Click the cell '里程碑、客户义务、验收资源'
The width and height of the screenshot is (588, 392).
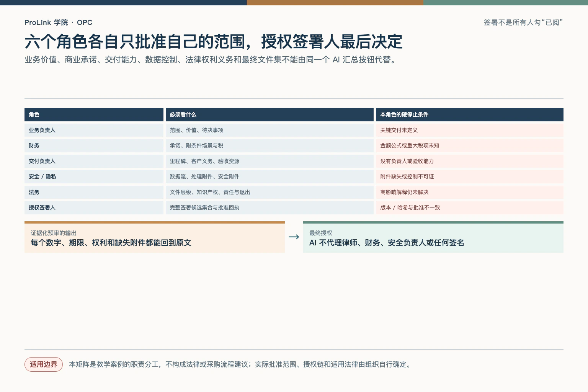pyautogui.click(x=269, y=161)
